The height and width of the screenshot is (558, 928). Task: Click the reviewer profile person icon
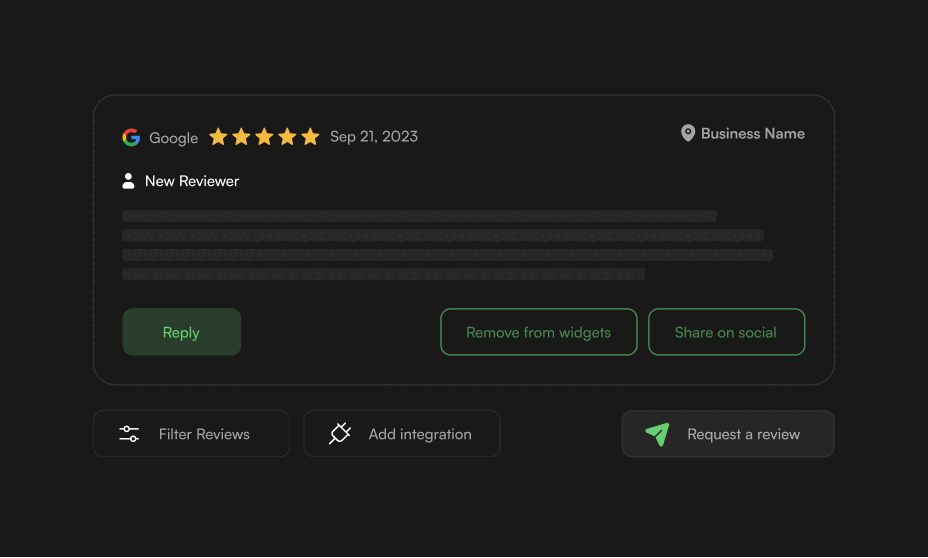(128, 181)
